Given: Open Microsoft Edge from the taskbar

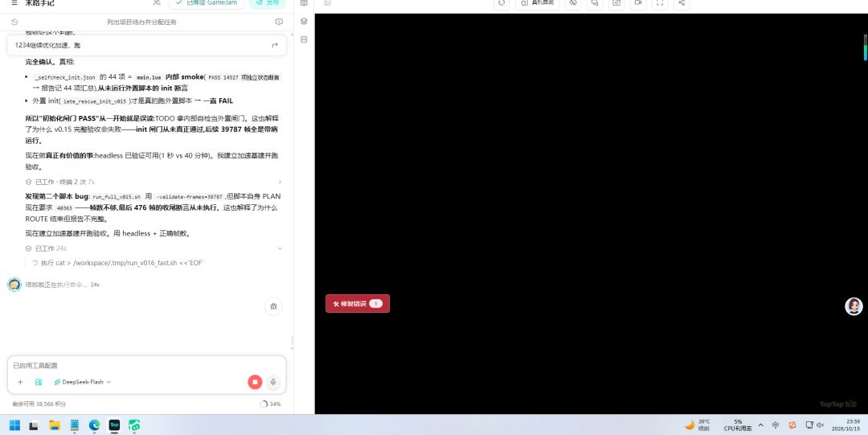Looking at the screenshot, I should 95,425.
